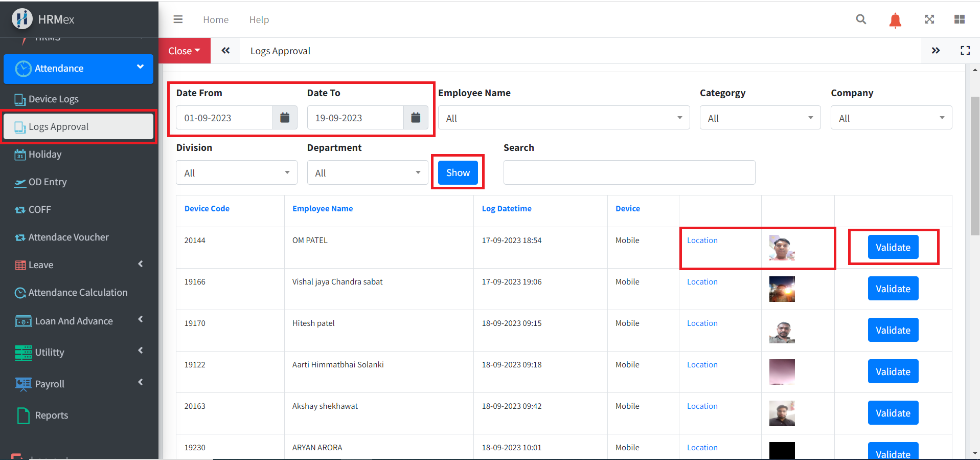Open the search magnifier icon
Image resolution: width=980 pixels, height=460 pixels.
click(x=861, y=19)
